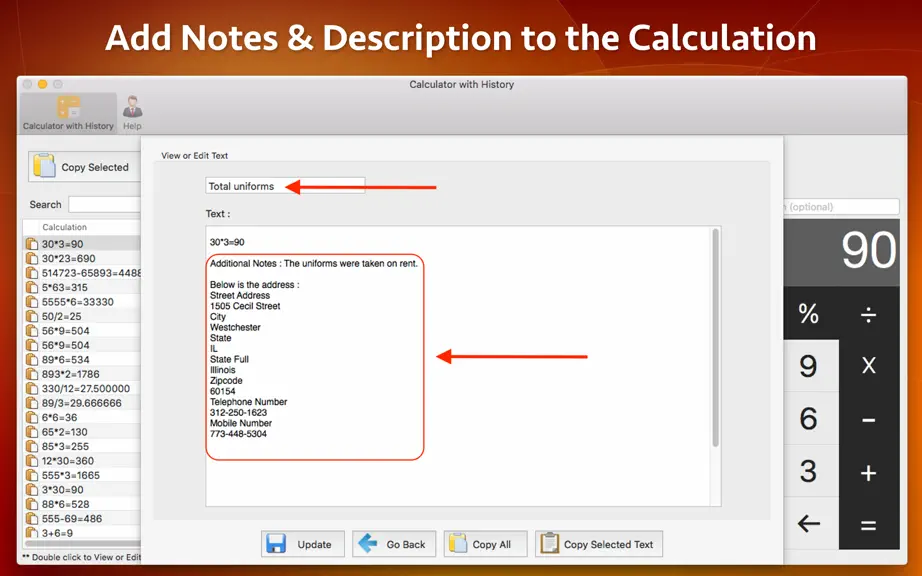Screen dimensions: 922x576
Task: Click the Calculator with History toolbar icon
Action: pyautogui.click(x=68, y=108)
